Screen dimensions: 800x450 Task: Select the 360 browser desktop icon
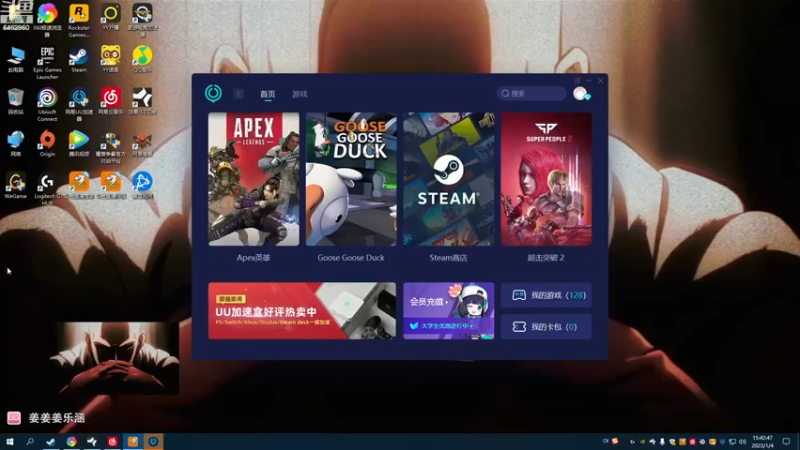click(47, 20)
